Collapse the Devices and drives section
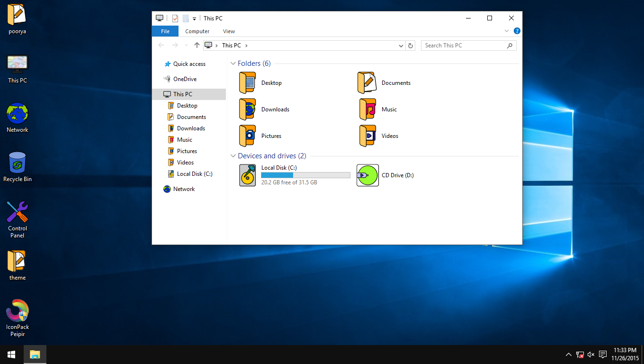This screenshot has width=644, height=364. coord(233,155)
